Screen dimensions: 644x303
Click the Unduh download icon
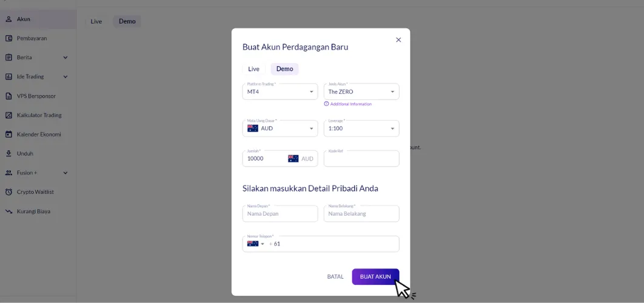click(8, 153)
